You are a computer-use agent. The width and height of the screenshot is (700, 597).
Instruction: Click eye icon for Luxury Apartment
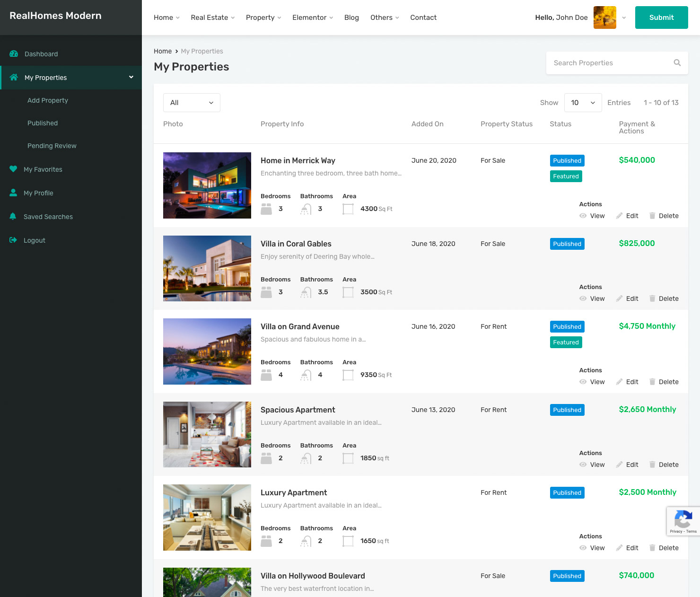pyautogui.click(x=583, y=548)
